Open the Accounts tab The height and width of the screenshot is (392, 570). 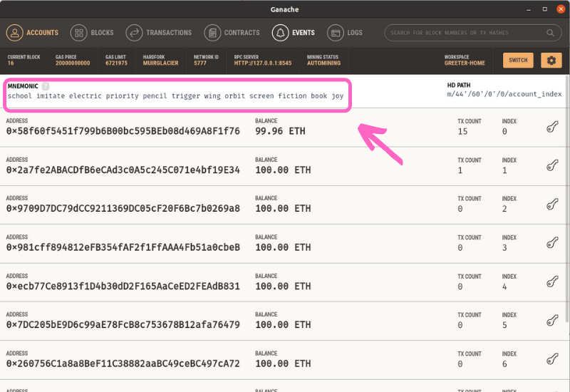coord(32,33)
